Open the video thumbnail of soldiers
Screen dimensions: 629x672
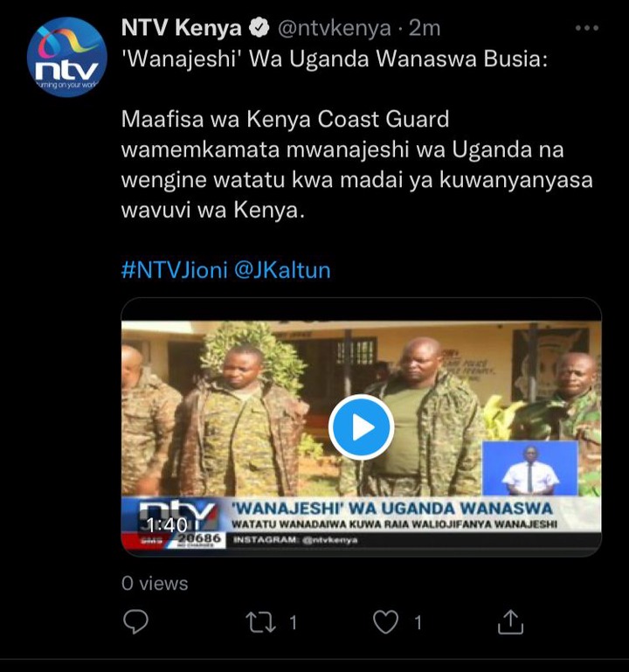click(361, 426)
